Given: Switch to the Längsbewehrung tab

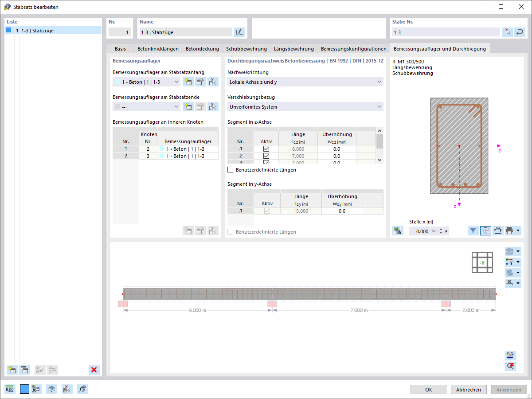Looking at the screenshot, I should [x=294, y=49].
